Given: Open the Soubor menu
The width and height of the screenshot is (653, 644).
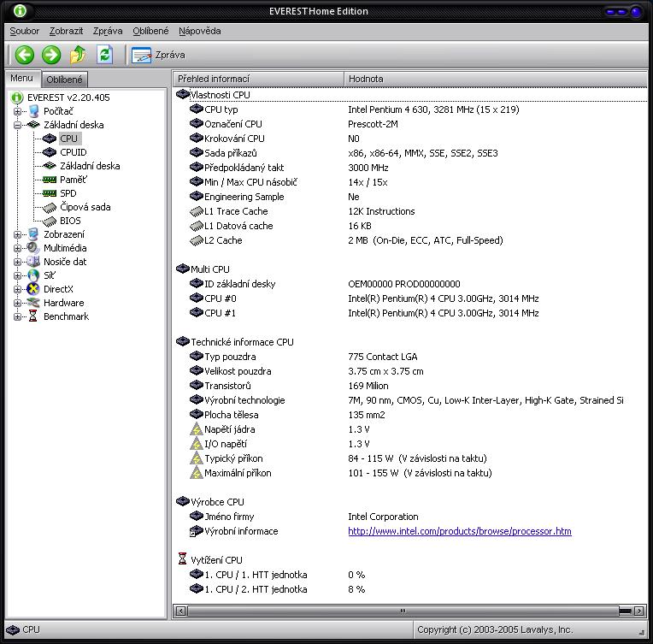Looking at the screenshot, I should click(x=24, y=31).
